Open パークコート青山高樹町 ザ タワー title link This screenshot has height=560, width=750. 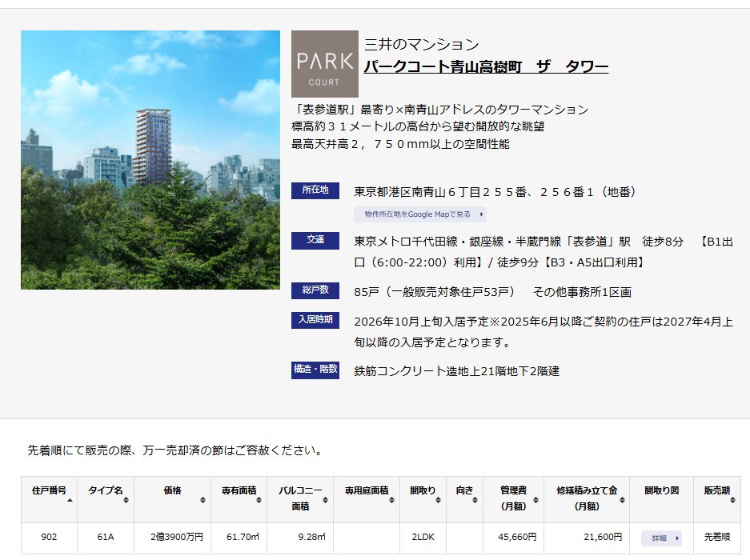[x=486, y=66]
